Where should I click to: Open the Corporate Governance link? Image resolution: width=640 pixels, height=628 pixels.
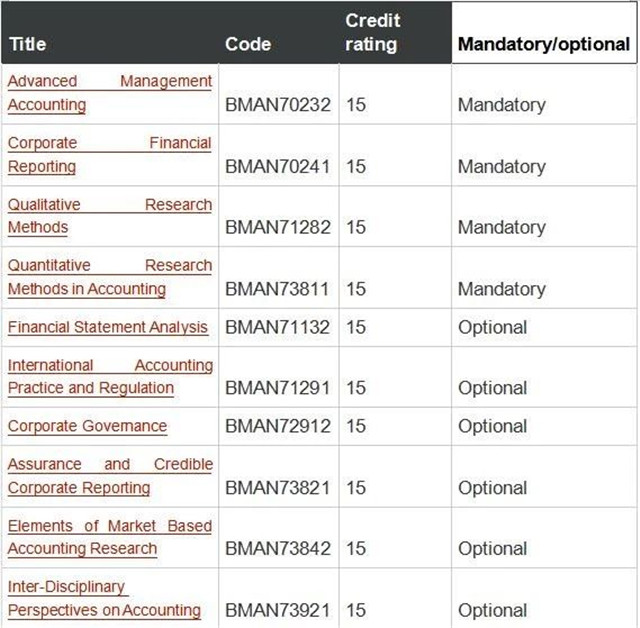tap(87, 426)
